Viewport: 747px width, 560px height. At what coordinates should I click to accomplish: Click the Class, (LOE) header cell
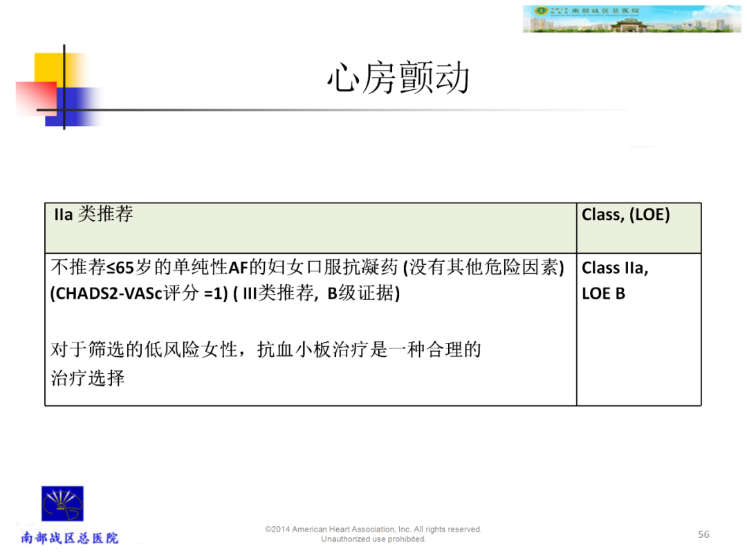pyautogui.click(x=625, y=215)
